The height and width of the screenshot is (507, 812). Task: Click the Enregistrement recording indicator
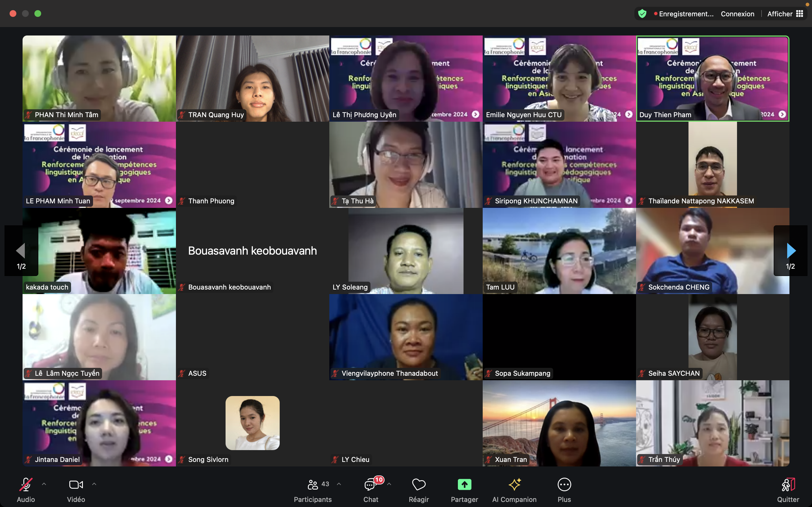(685, 14)
